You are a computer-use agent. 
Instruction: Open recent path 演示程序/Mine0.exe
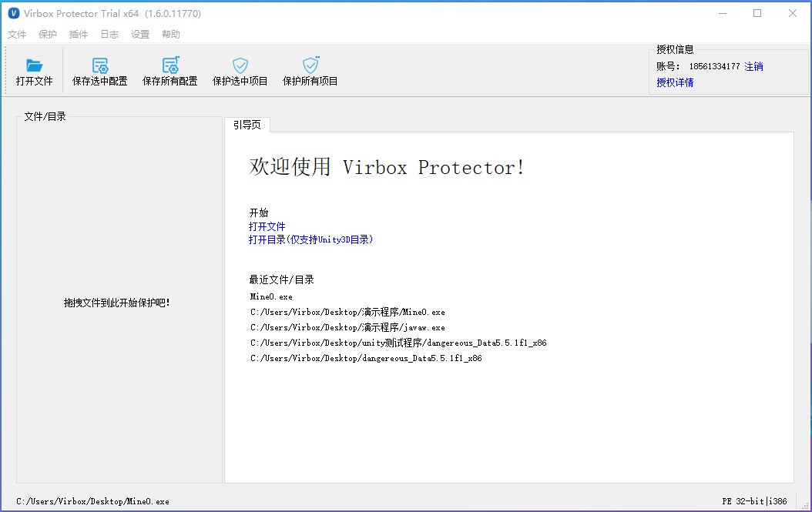(x=347, y=312)
